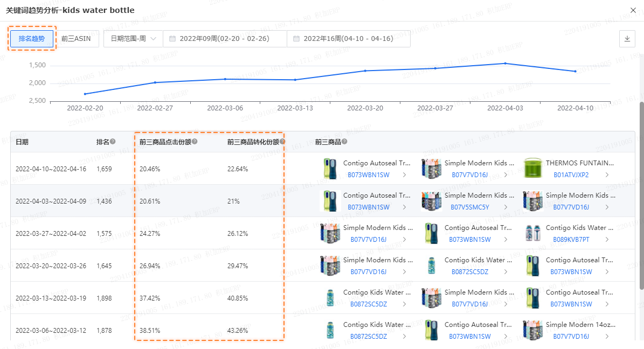Click the 日期 column header
644x349 pixels.
[x=22, y=142]
